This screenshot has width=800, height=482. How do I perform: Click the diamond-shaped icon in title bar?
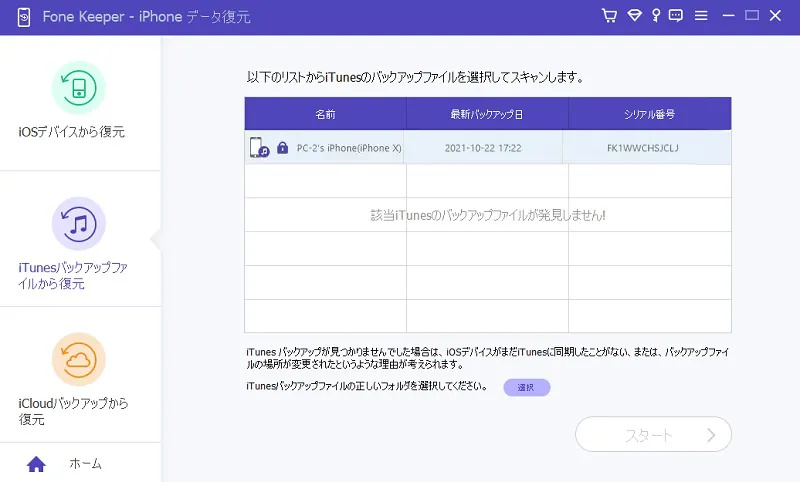tap(634, 16)
